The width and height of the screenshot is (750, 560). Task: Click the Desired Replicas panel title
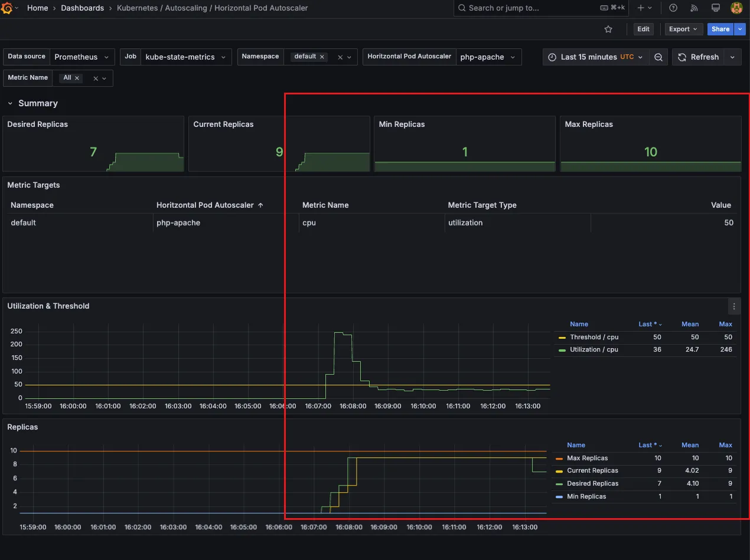coord(38,125)
